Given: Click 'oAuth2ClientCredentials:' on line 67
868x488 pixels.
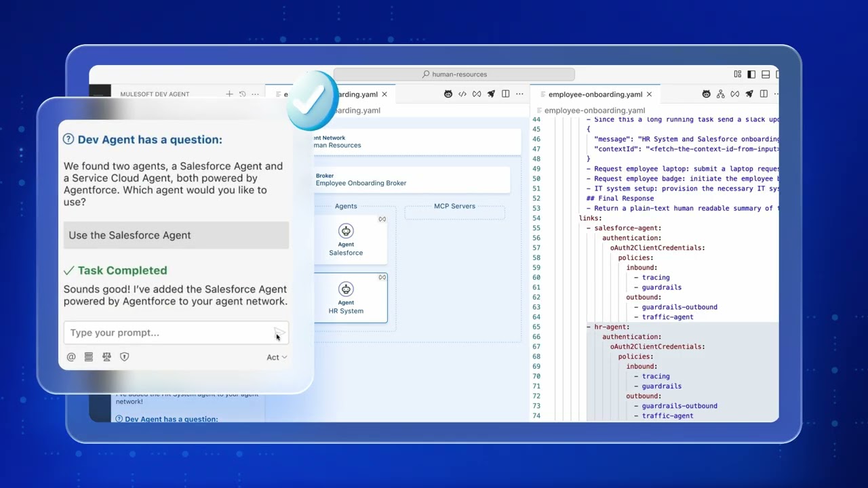Looking at the screenshot, I should point(658,346).
